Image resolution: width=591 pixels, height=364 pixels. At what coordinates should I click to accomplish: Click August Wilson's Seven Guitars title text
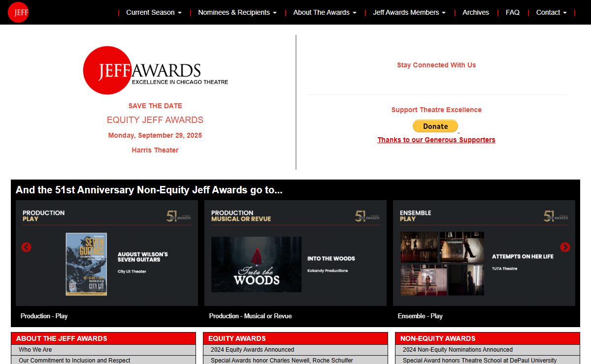(x=143, y=257)
